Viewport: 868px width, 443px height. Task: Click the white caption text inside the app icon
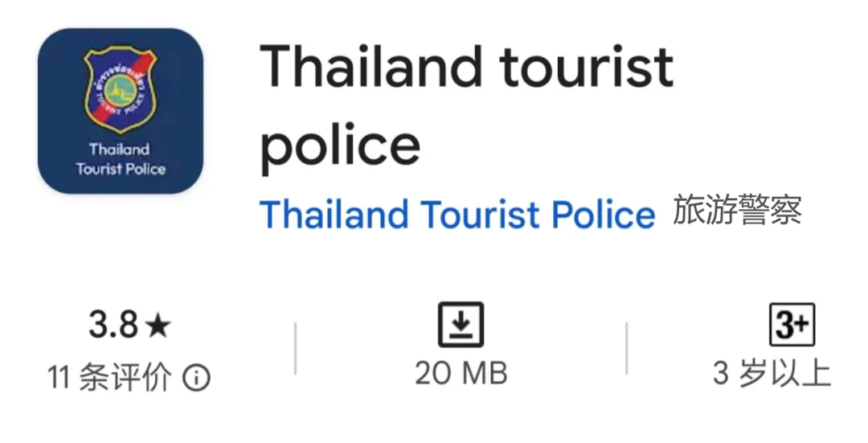121,159
